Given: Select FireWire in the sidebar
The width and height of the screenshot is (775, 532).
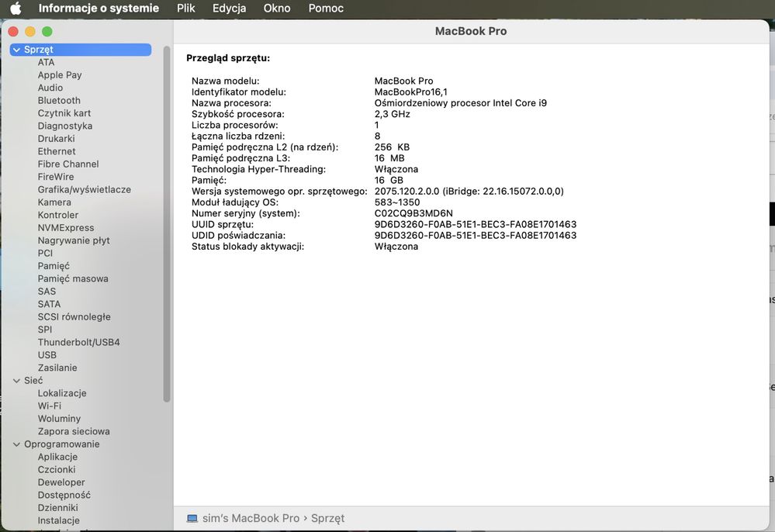Looking at the screenshot, I should pos(56,177).
